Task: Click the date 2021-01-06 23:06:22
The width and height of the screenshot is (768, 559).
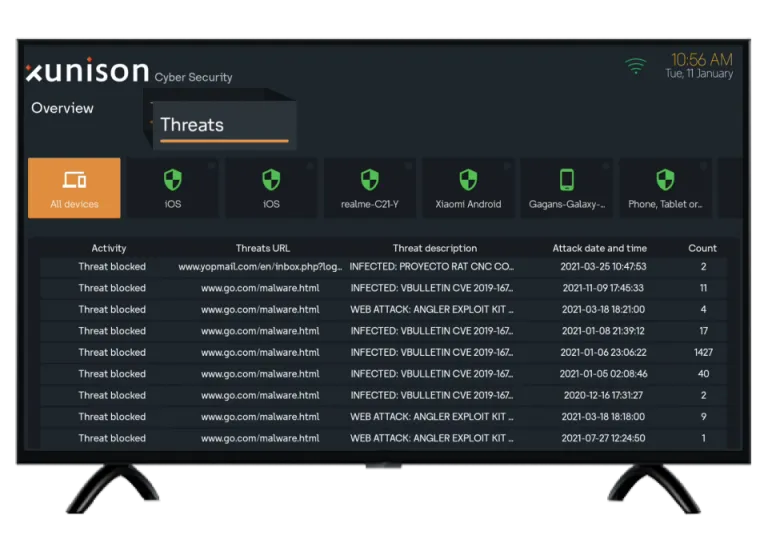Action: [603, 353]
